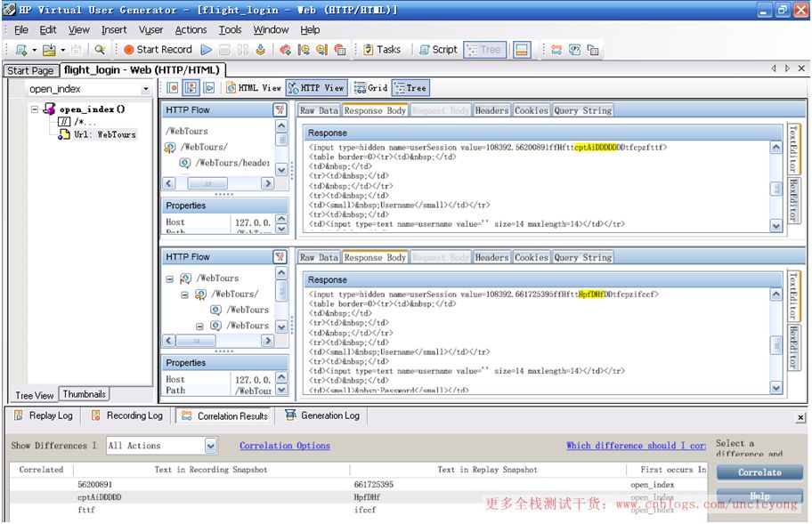
Task: Collapse /WebTours root in lower HTTP Flow
Action: [x=169, y=278]
